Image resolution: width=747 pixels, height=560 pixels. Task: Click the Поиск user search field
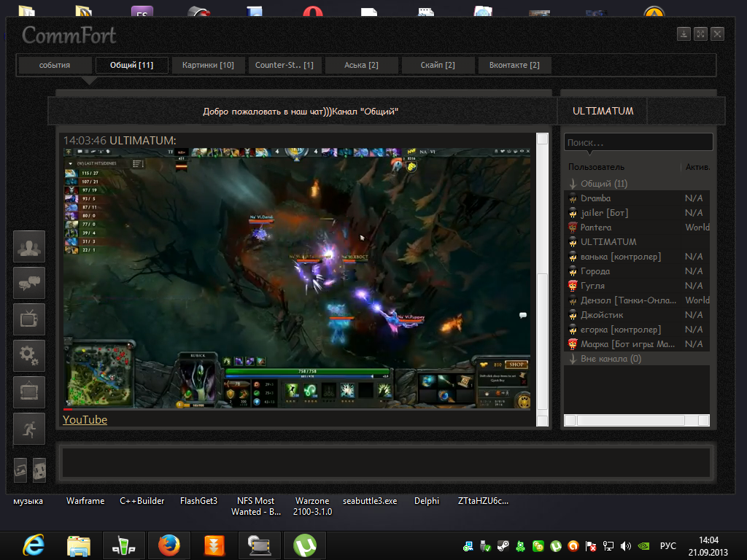[638, 143]
